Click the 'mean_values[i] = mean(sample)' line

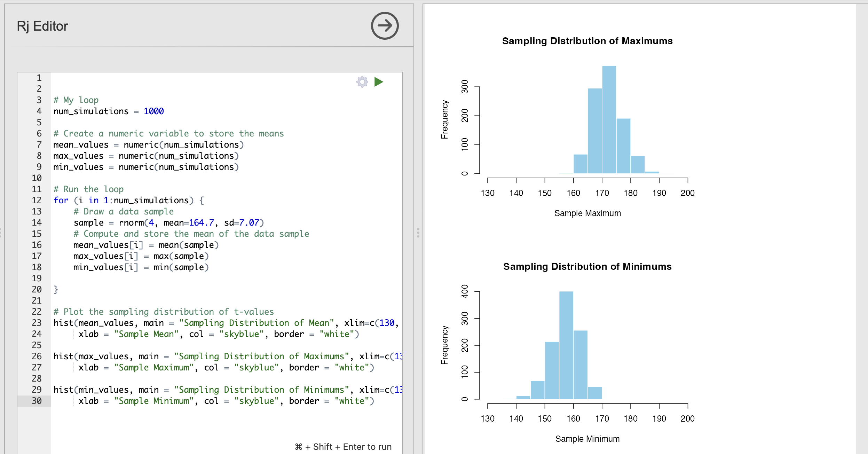coord(146,245)
